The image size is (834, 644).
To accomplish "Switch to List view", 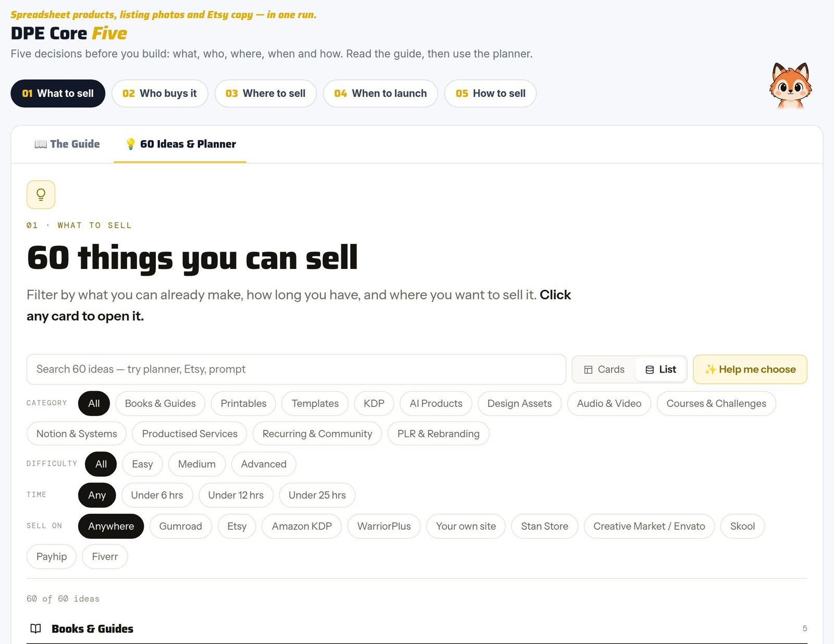I will click(661, 369).
